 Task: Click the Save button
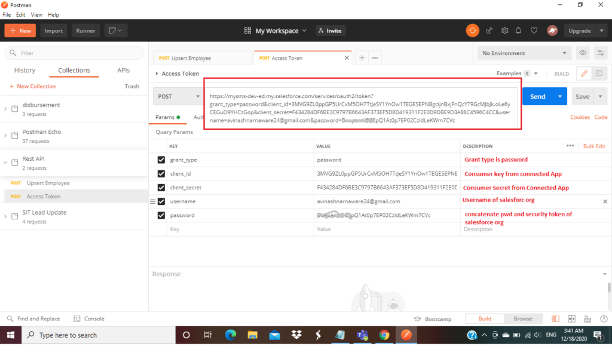pyautogui.click(x=582, y=96)
